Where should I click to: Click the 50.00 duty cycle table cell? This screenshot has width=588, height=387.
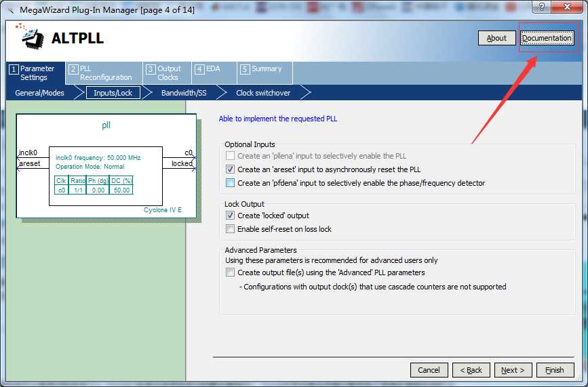pyautogui.click(x=121, y=190)
